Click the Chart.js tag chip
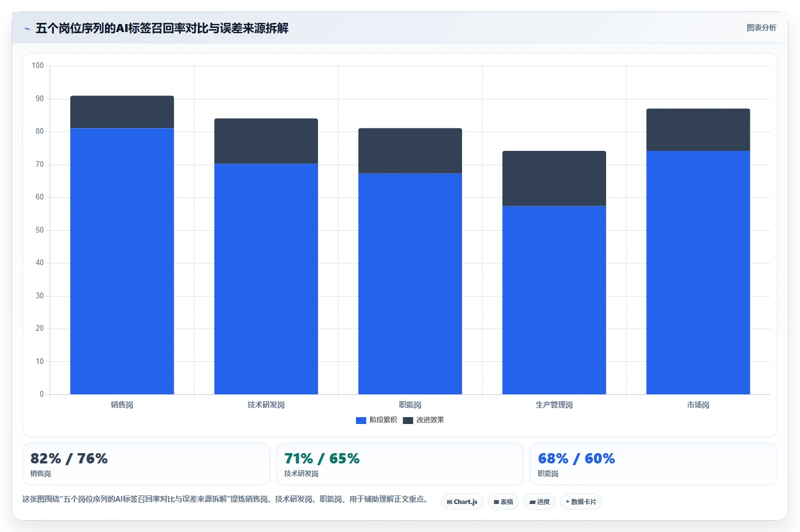Image resolution: width=800 pixels, height=532 pixels. pos(462,502)
